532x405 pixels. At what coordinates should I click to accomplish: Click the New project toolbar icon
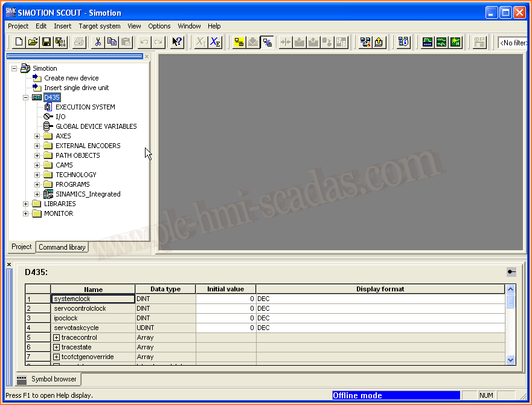click(x=19, y=42)
